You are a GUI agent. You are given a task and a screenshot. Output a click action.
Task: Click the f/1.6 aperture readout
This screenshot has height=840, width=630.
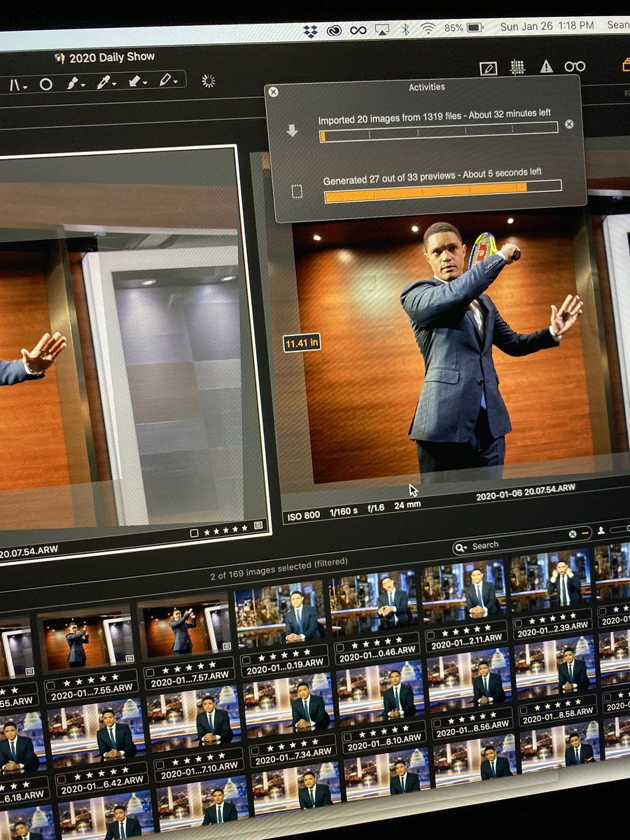click(376, 508)
